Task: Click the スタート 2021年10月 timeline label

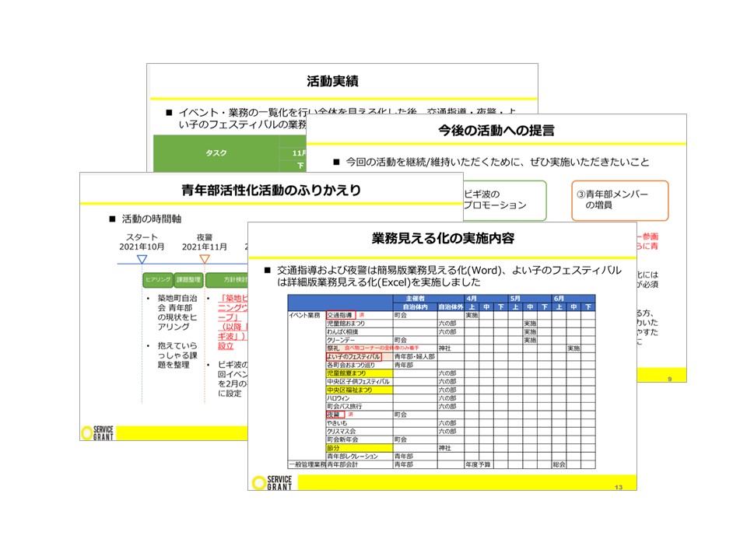Action: [142, 242]
